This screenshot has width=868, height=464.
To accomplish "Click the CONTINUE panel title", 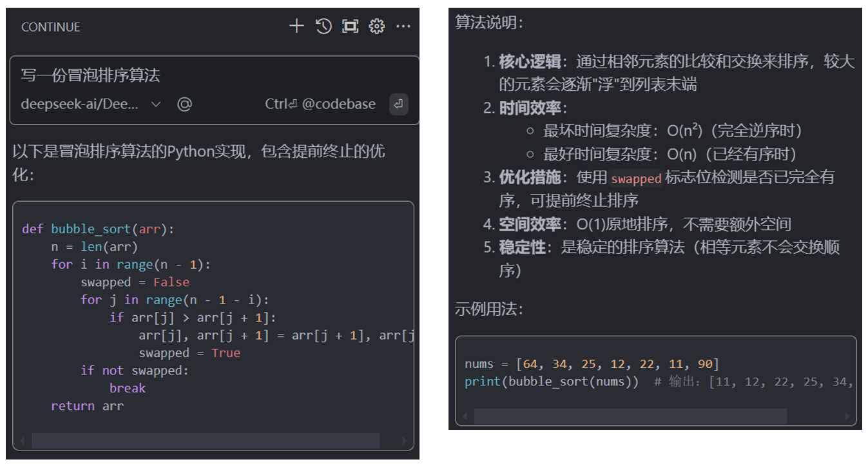I will [x=50, y=27].
